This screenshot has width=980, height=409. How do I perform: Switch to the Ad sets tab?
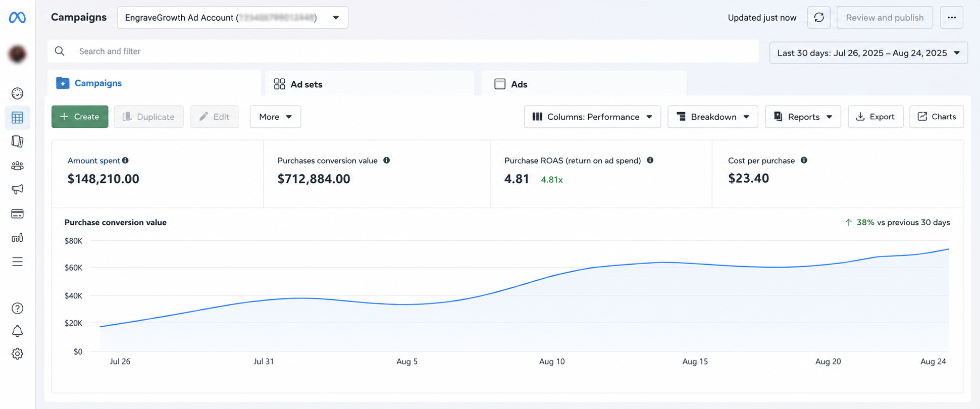tap(370, 84)
